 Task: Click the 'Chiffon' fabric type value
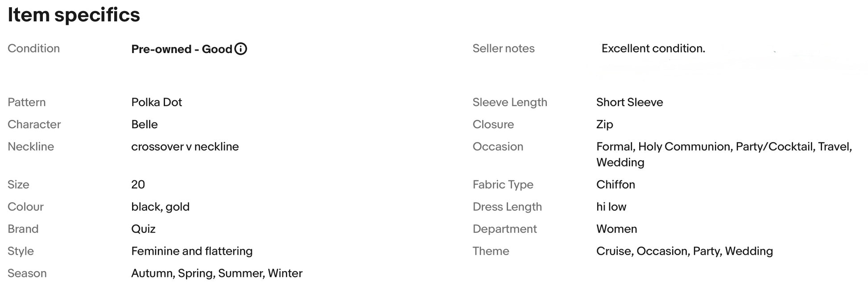(616, 184)
